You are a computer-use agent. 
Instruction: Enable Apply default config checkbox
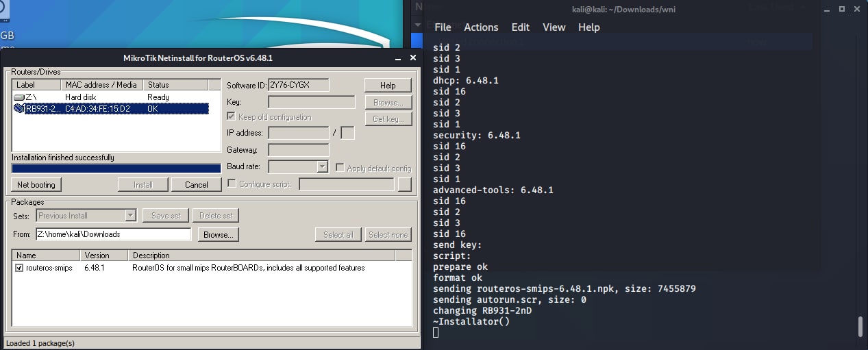(x=340, y=168)
